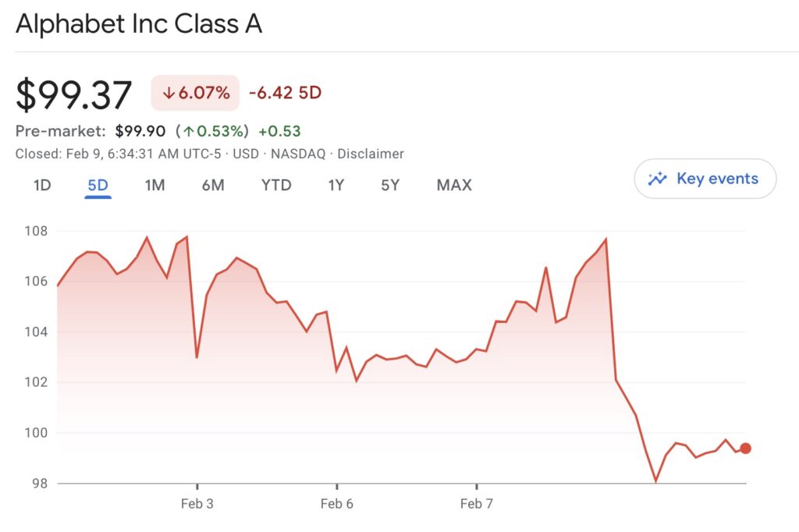
Task: Show the YTD price range
Action: point(275,185)
